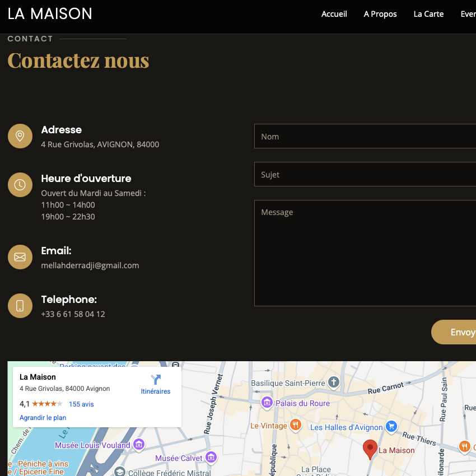Click Les Halles d'Avignon shopping marker
The image size is (476, 476).
click(391, 427)
